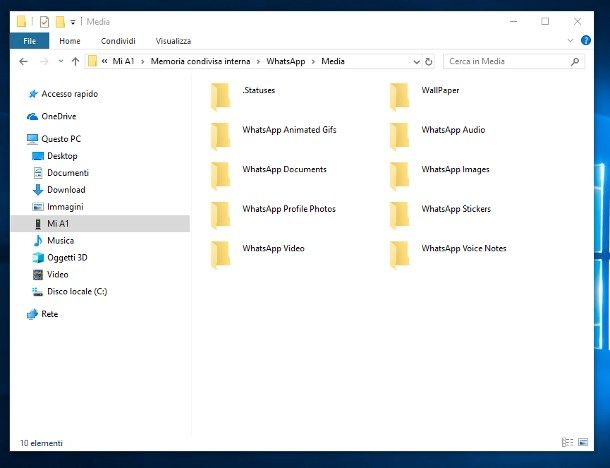Expand the ribbon chevron

click(570, 40)
